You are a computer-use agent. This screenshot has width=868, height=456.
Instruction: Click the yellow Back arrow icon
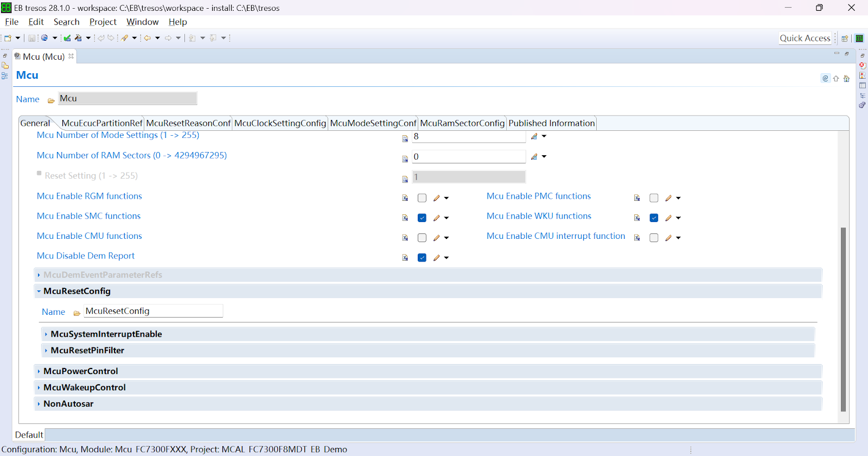coord(147,38)
